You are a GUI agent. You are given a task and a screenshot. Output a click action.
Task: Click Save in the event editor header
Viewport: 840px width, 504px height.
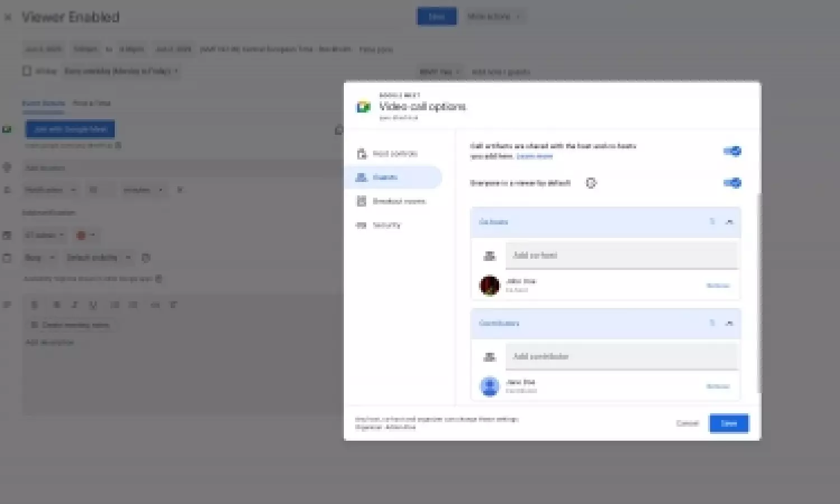tap(437, 16)
